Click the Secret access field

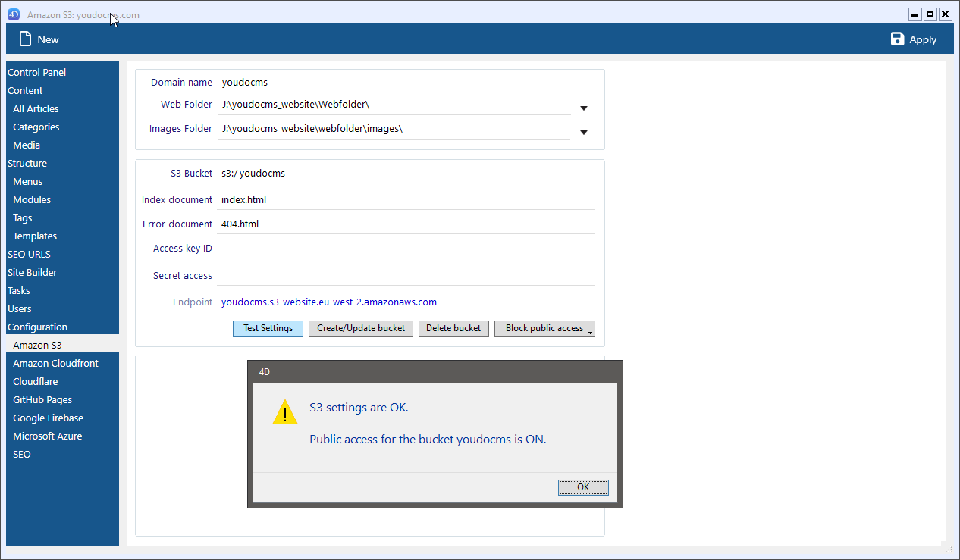(x=406, y=276)
